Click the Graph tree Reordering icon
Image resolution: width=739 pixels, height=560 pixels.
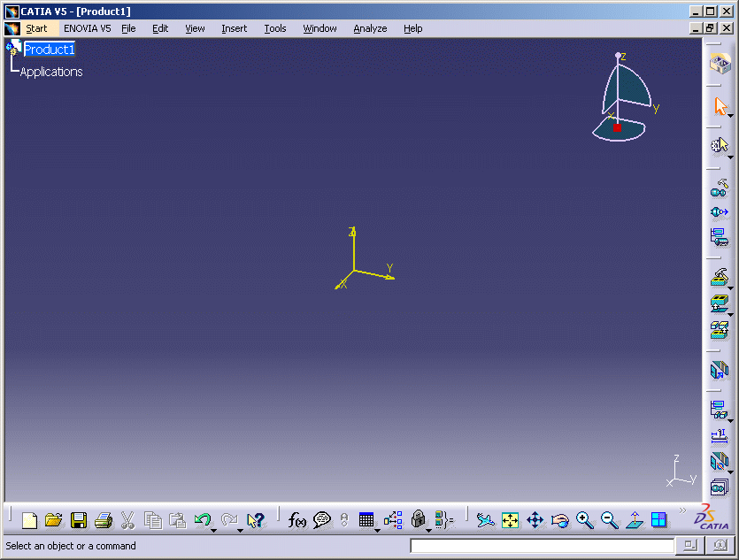[x=720, y=410]
